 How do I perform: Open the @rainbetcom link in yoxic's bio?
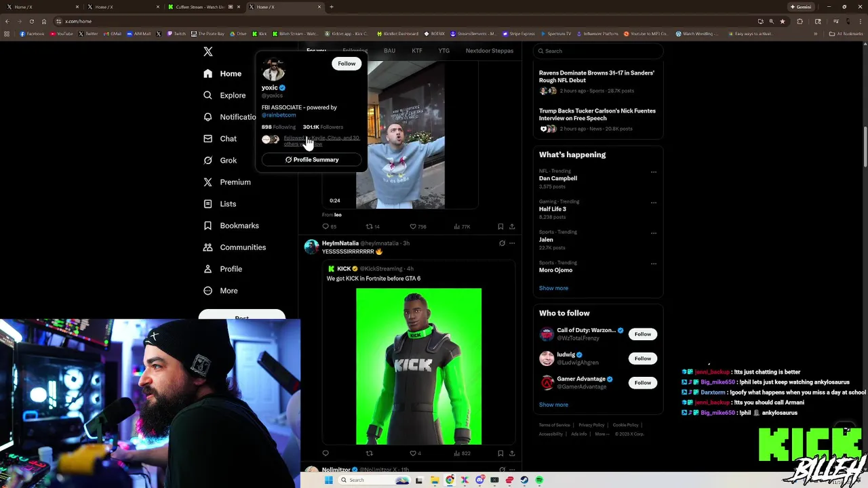tap(279, 115)
